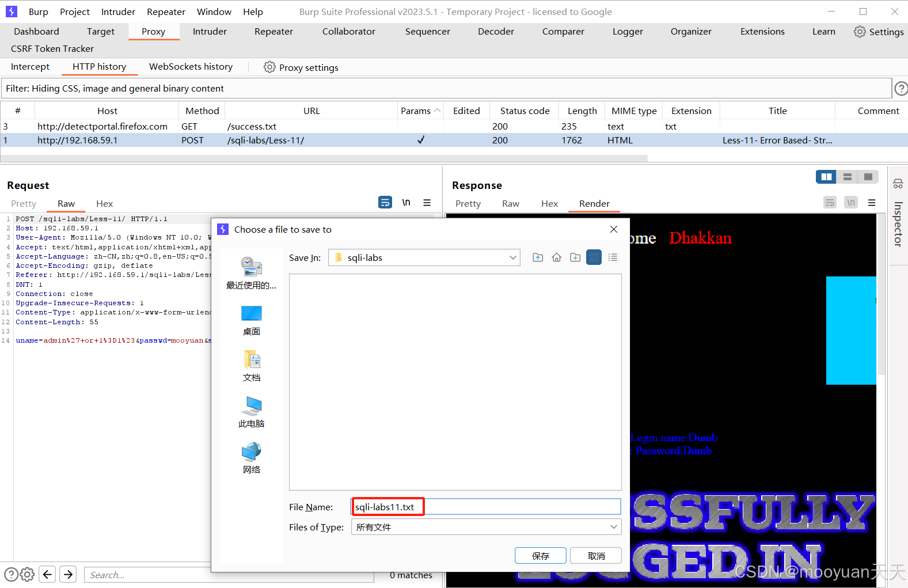The width and height of the screenshot is (908, 588).
Task: Open the Intruder menu in menu bar
Action: tap(118, 12)
